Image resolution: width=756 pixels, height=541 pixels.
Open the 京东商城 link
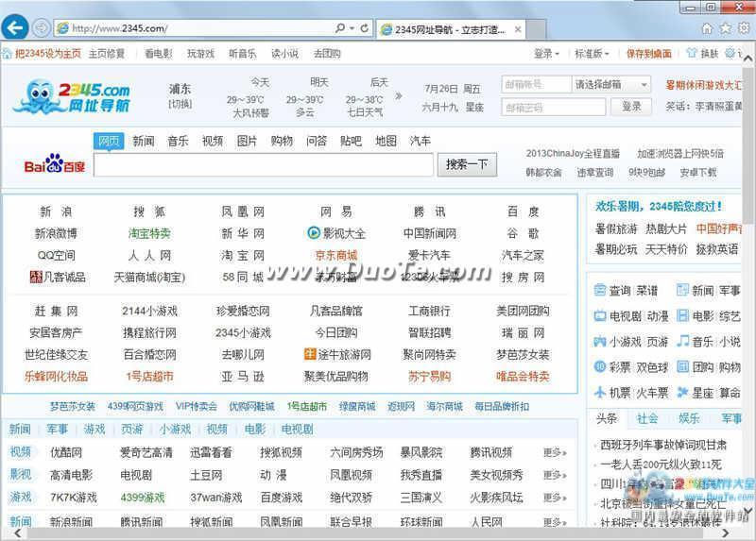click(x=336, y=255)
